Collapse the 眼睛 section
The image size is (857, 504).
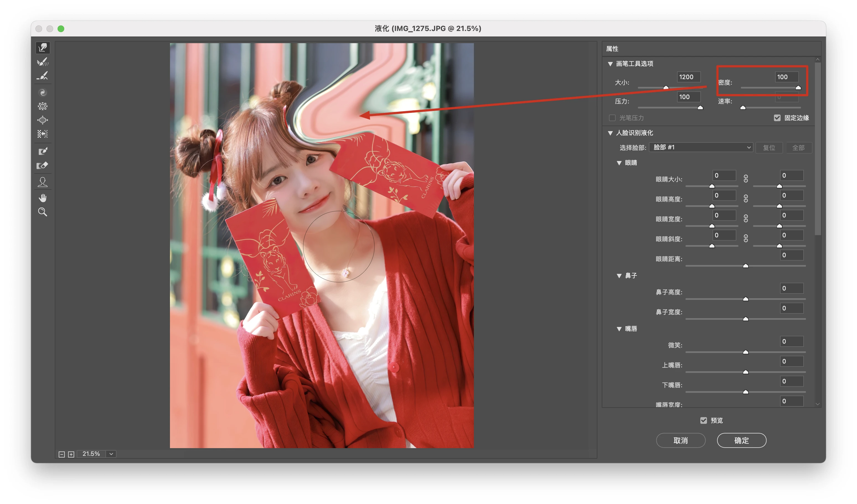coord(619,163)
